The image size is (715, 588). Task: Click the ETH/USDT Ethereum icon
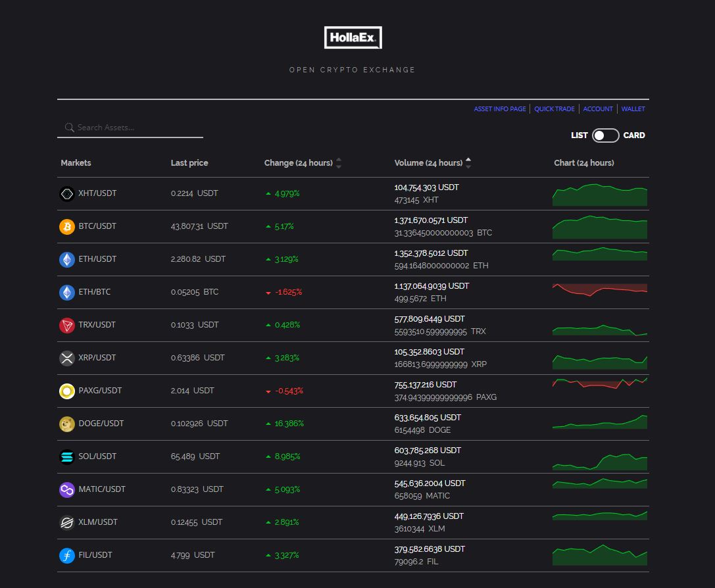(x=66, y=259)
